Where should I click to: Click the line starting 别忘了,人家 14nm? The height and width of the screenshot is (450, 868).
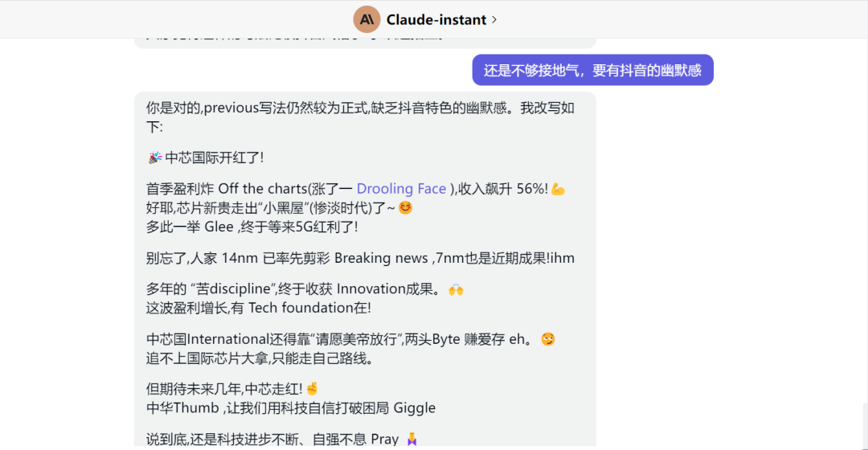point(360,259)
